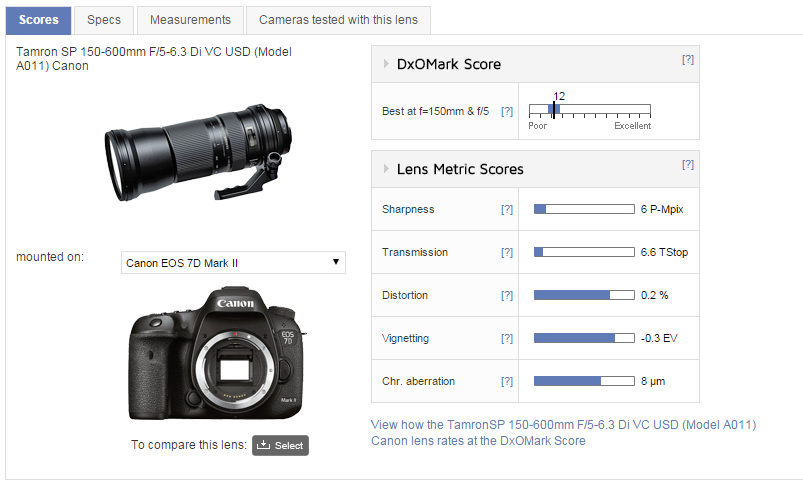
Task: Click the Vignetting score bar
Action: pyautogui.click(x=584, y=338)
